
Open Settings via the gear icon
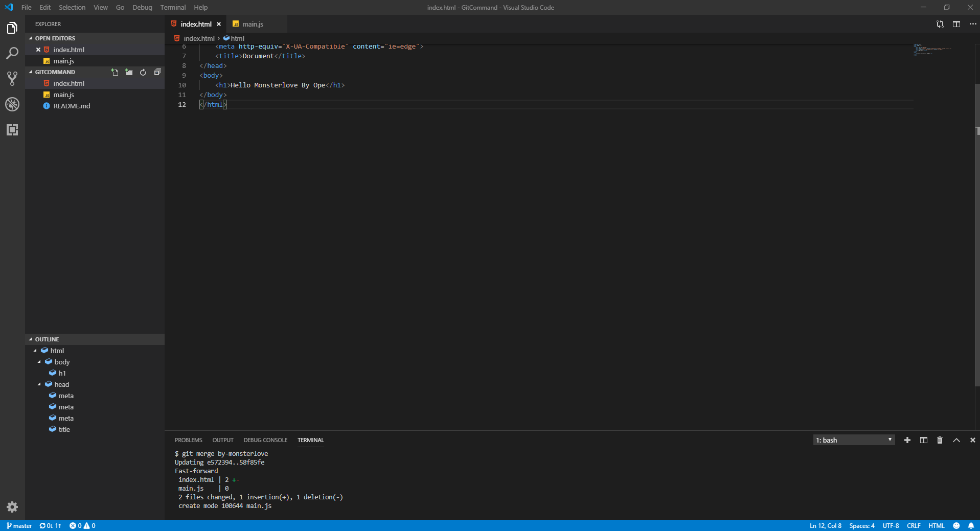pyautogui.click(x=12, y=507)
